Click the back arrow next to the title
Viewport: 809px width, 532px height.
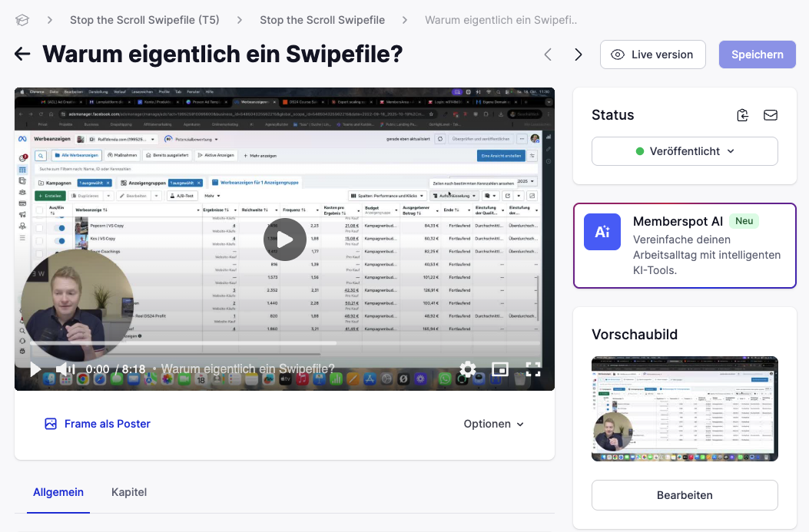[x=22, y=54]
